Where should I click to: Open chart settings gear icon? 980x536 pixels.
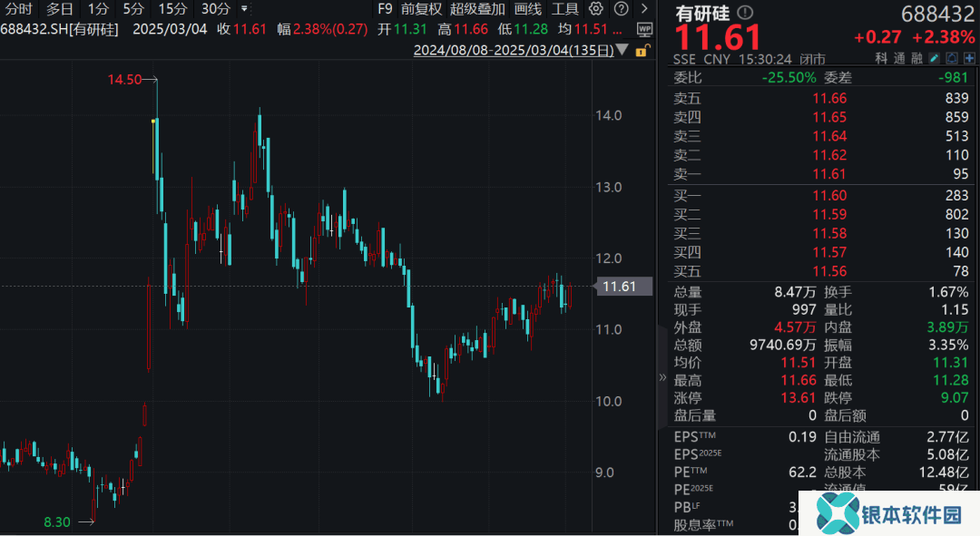click(x=596, y=9)
